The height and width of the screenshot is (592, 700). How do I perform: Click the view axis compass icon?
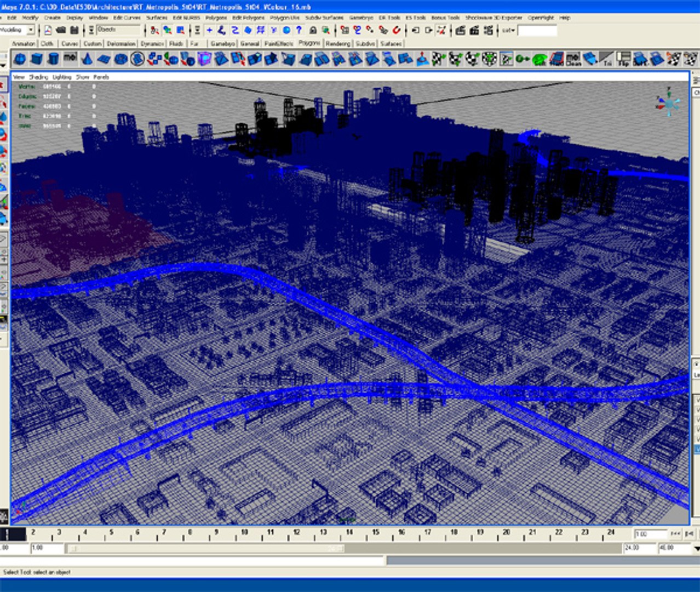(x=669, y=104)
